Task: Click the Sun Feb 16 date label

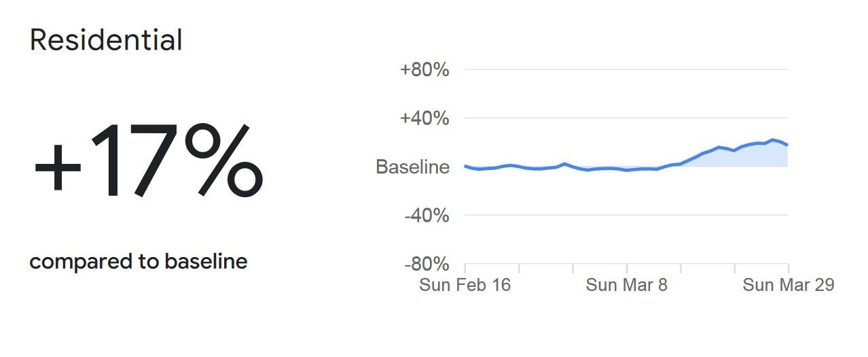Action: (x=465, y=285)
